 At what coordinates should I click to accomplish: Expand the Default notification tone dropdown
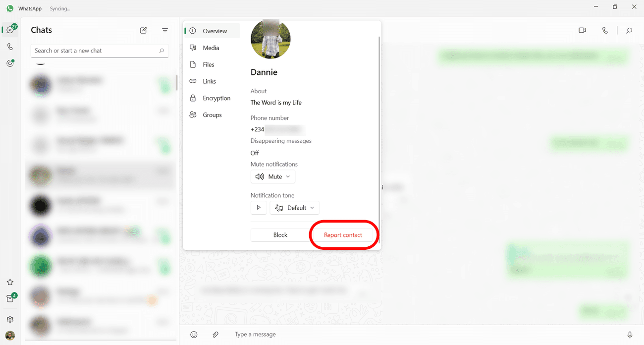tap(295, 208)
